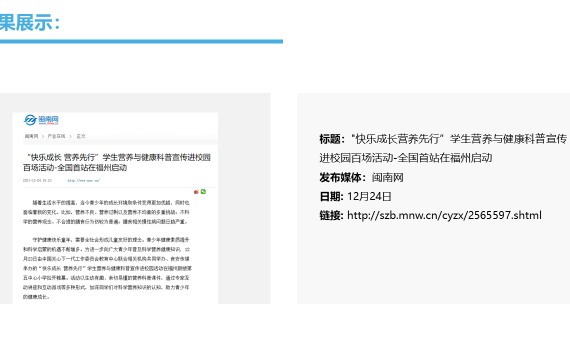570x360 pixels.
Task: Click the 闽南网 logo in article screenshot
Action: point(41,120)
